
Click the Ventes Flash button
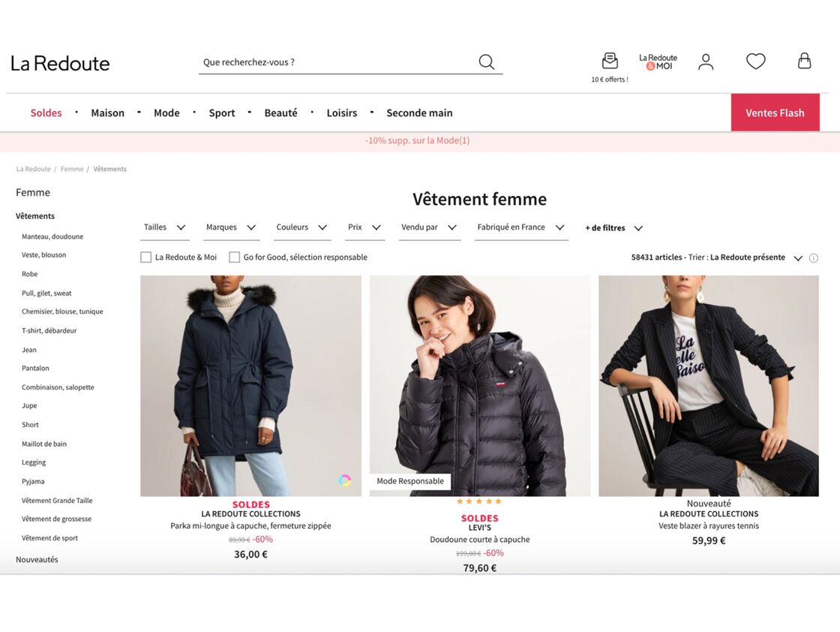click(x=775, y=113)
